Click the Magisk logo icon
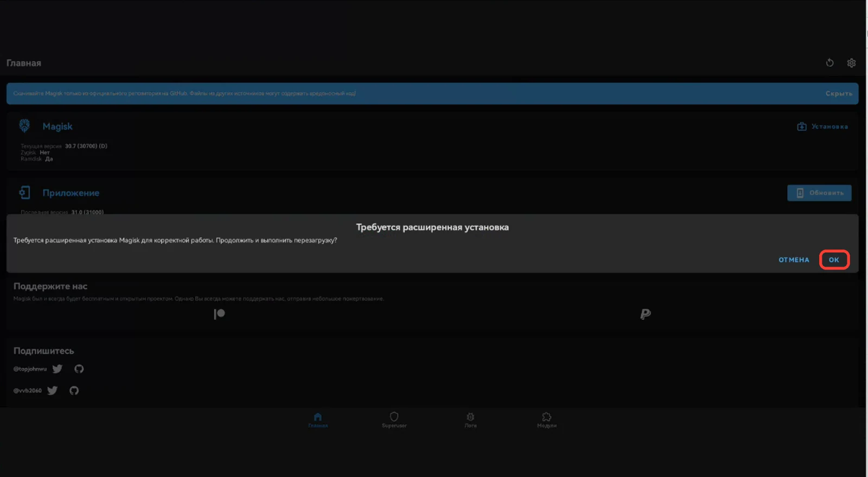Screen dimensions: 868x477 [24, 126]
